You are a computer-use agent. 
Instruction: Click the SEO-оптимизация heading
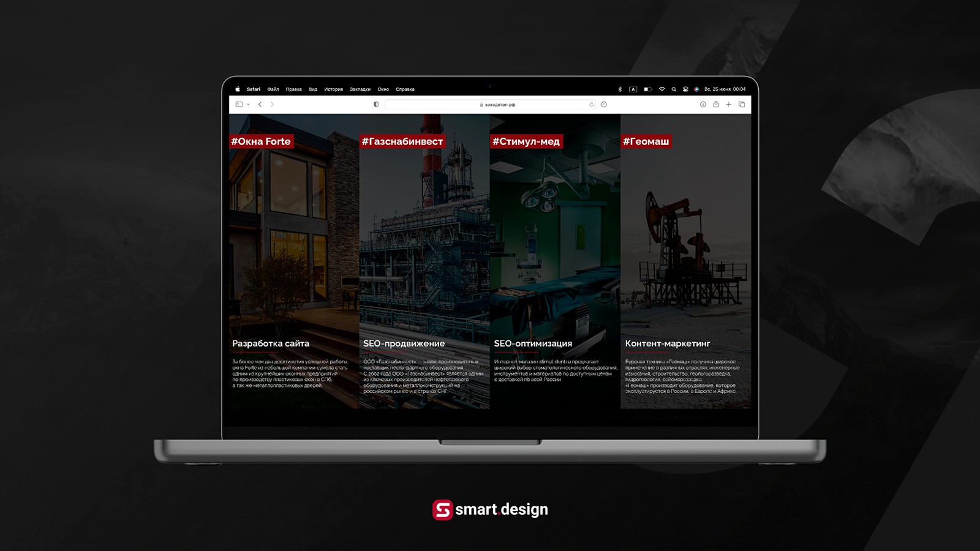(x=533, y=343)
